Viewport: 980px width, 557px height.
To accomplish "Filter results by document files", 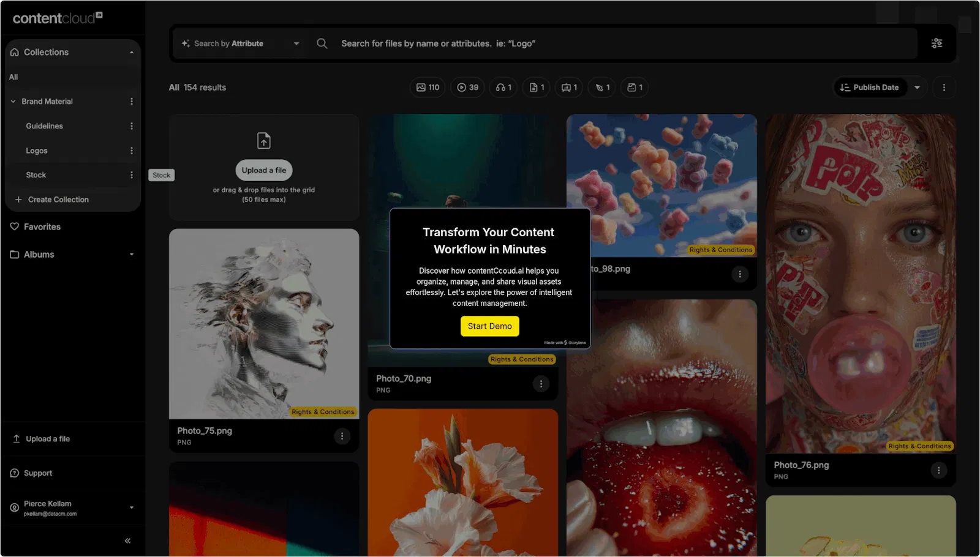I will pyautogui.click(x=537, y=88).
